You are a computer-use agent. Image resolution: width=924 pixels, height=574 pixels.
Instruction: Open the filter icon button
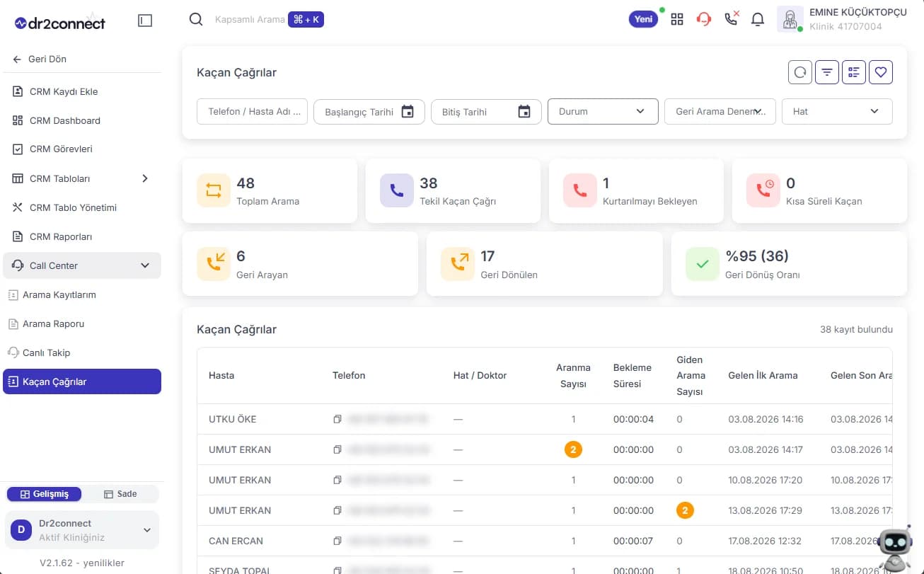coord(827,71)
